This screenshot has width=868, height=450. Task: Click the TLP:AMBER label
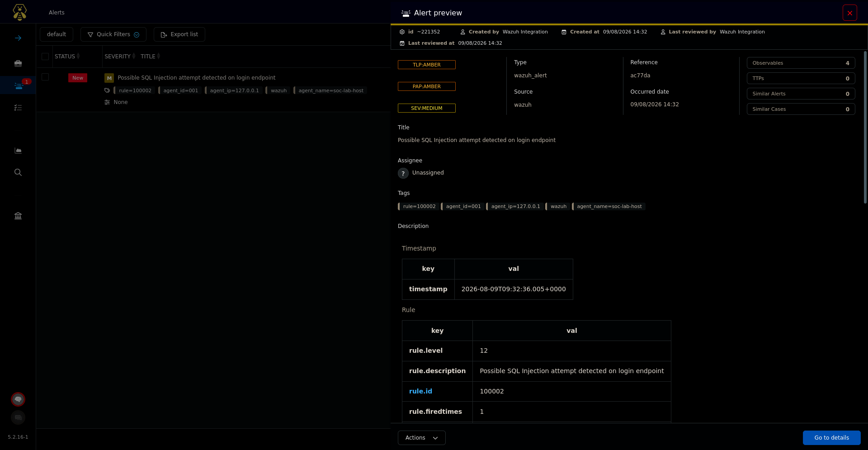[x=427, y=65]
